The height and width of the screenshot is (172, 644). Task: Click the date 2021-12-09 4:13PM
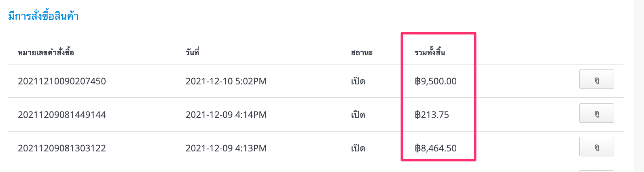click(226, 148)
